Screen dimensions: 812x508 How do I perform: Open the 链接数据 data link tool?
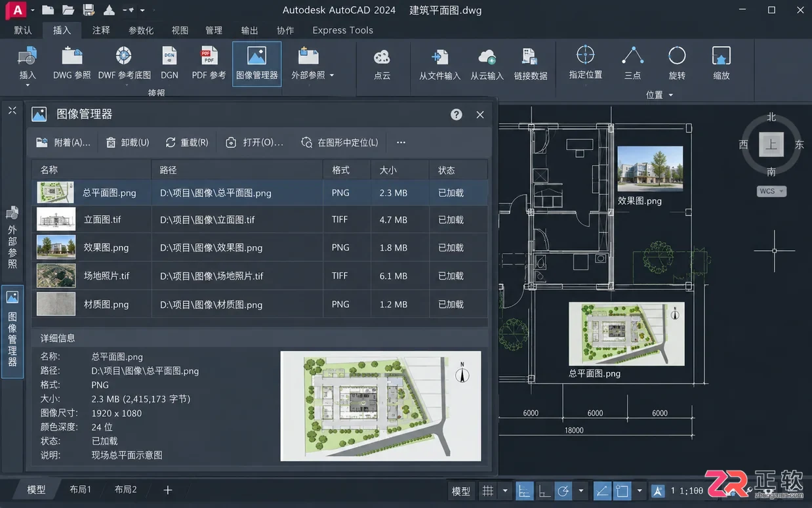point(531,64)
